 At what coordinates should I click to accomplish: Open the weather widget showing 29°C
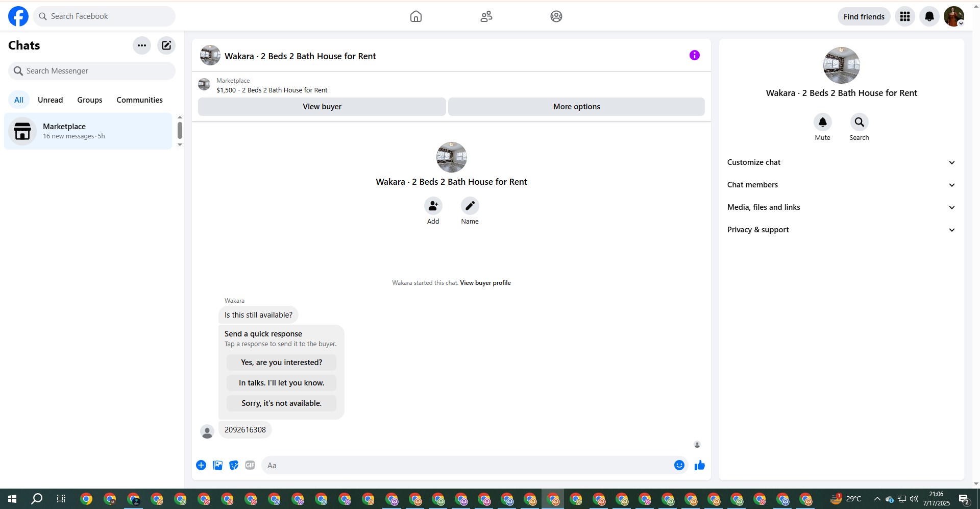(846, 499)
